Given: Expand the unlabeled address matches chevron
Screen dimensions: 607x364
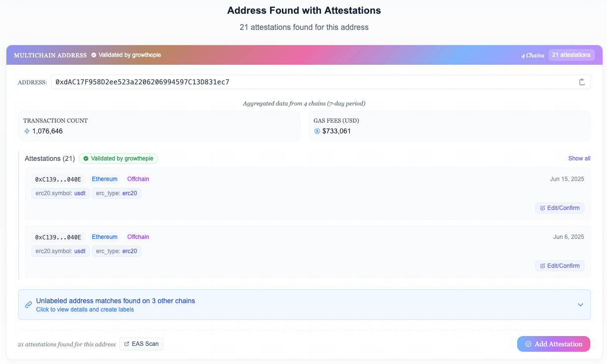Looking at the screenshot, I should [580, 305].
